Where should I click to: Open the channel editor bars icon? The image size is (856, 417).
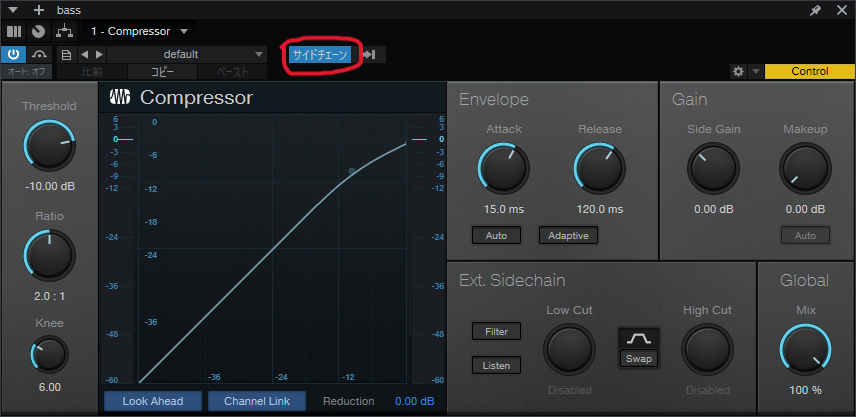[14, 31]
